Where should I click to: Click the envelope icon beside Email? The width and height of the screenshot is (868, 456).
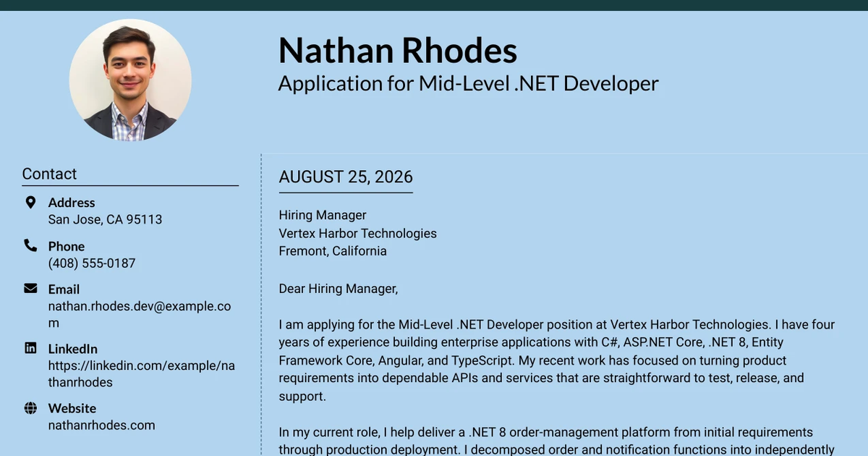point(30,288)
